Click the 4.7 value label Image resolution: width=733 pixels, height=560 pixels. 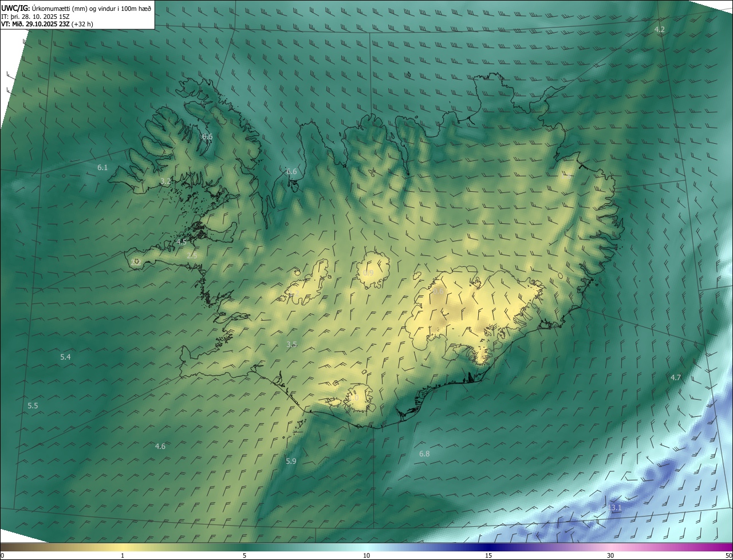pos(676,377)
